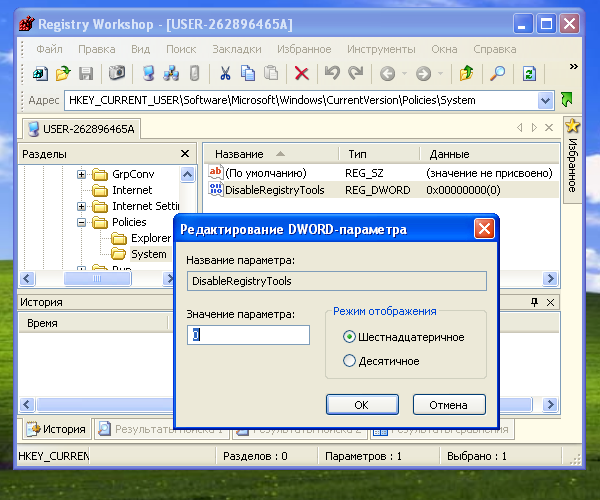Viewport: 600px width, 500px height.
Task: Close the История panel
Action: click(x=550, y=302)
